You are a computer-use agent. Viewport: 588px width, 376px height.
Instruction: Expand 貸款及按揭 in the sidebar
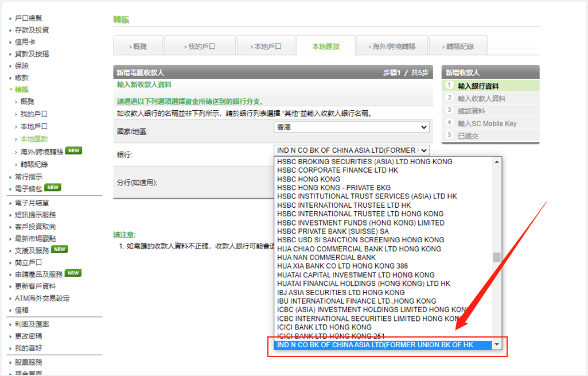[x=32, y=54]
